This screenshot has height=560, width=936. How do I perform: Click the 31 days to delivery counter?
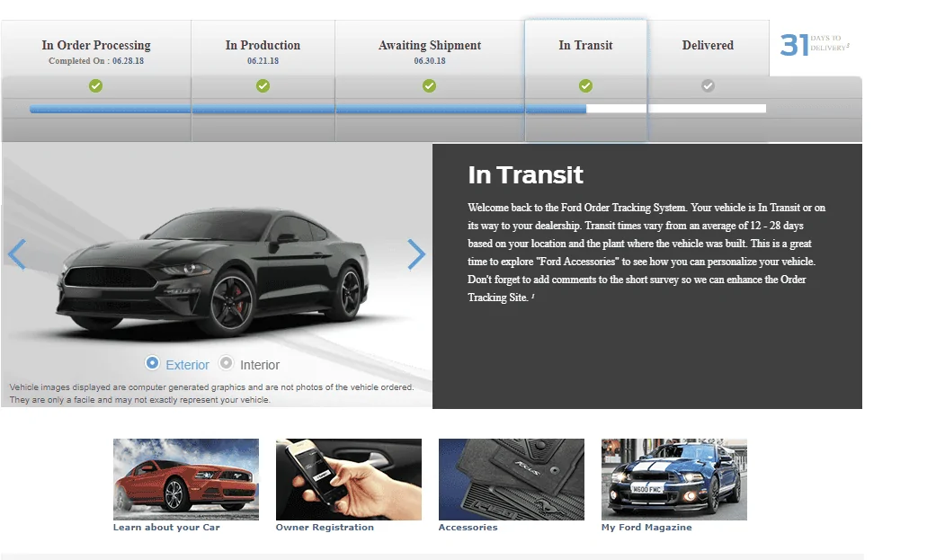(x=815, y=45)
